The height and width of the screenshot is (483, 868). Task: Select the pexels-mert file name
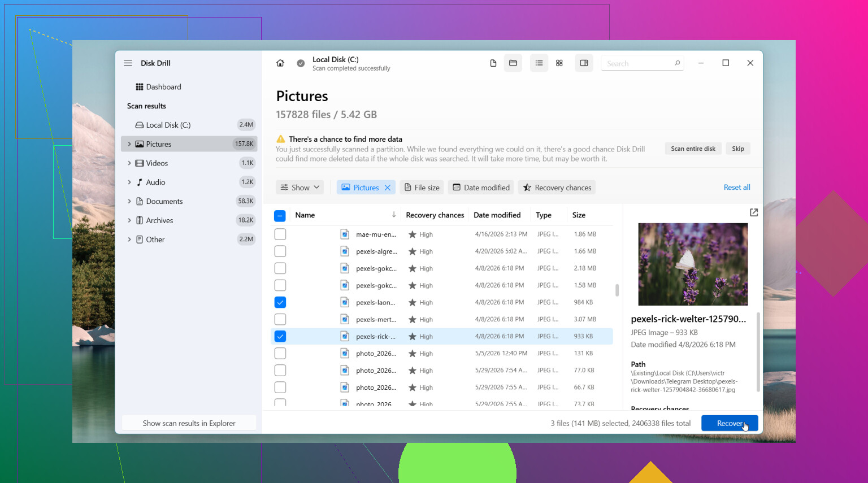click(376, 319)
